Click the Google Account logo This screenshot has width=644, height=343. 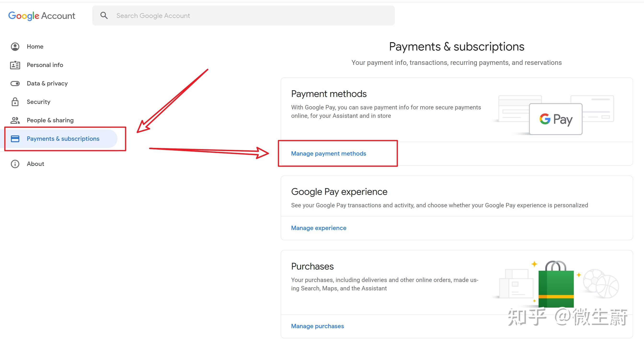tap(42, 16)
